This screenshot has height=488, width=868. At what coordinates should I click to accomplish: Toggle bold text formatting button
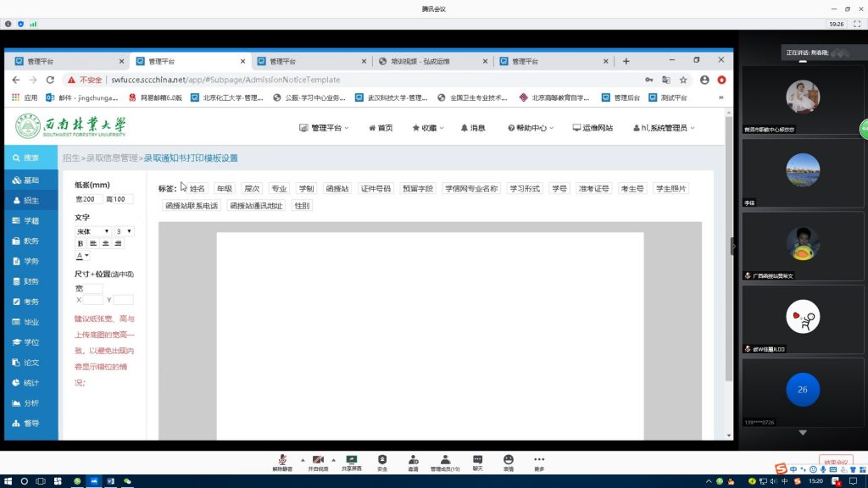[x=81, y=243]
